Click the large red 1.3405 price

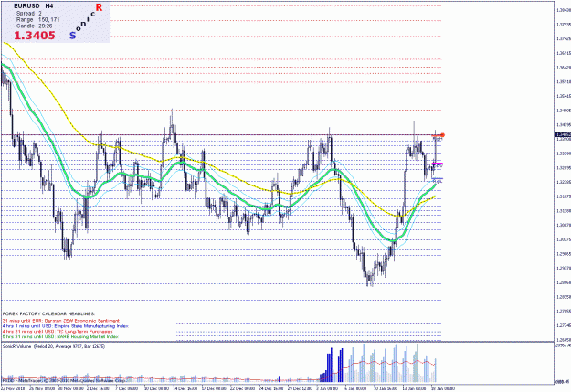[35, 36]
